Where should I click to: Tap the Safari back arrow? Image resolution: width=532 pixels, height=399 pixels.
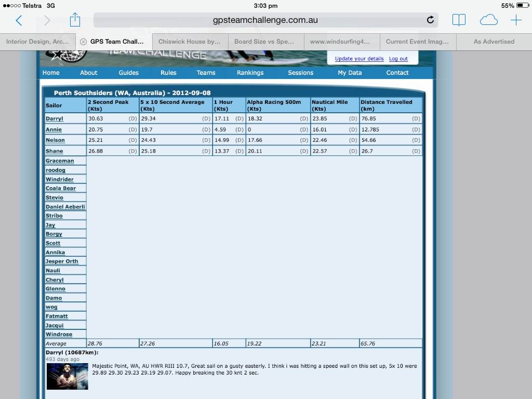coord(19,20)
